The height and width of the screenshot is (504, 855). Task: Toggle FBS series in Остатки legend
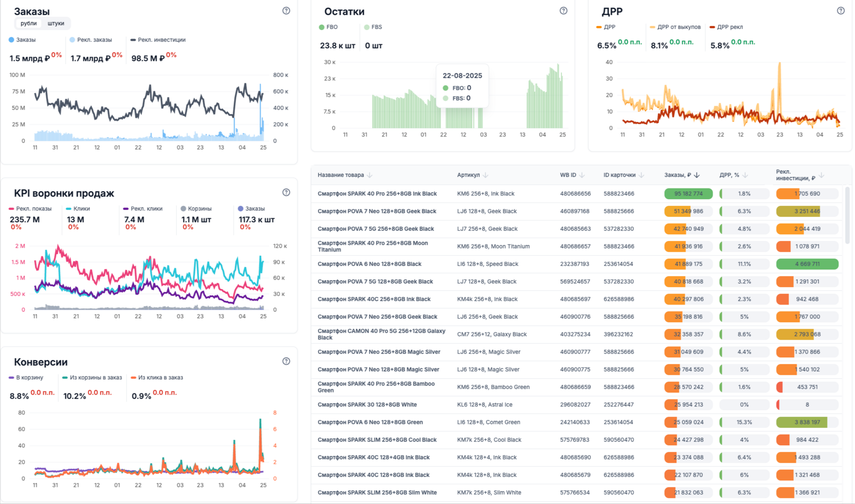pos(373,27)
